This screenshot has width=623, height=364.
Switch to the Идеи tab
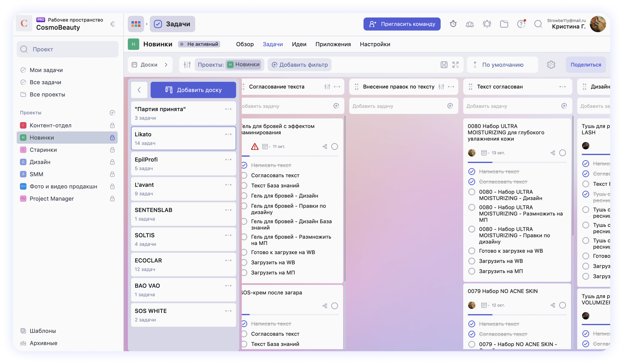pos(299,44)
